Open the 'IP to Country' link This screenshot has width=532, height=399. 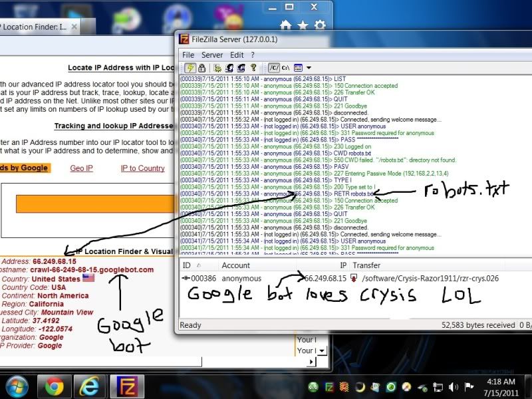[x=142, y=168]
